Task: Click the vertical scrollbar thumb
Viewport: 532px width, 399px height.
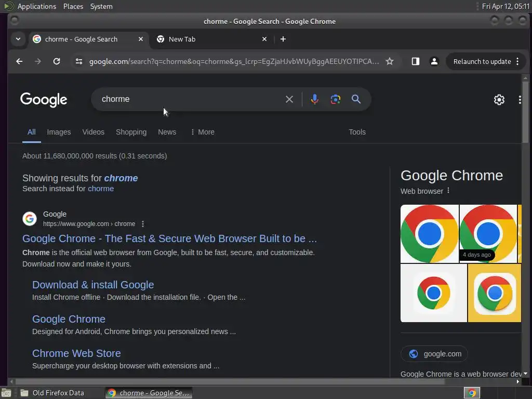Action: (x=525, y=112)
